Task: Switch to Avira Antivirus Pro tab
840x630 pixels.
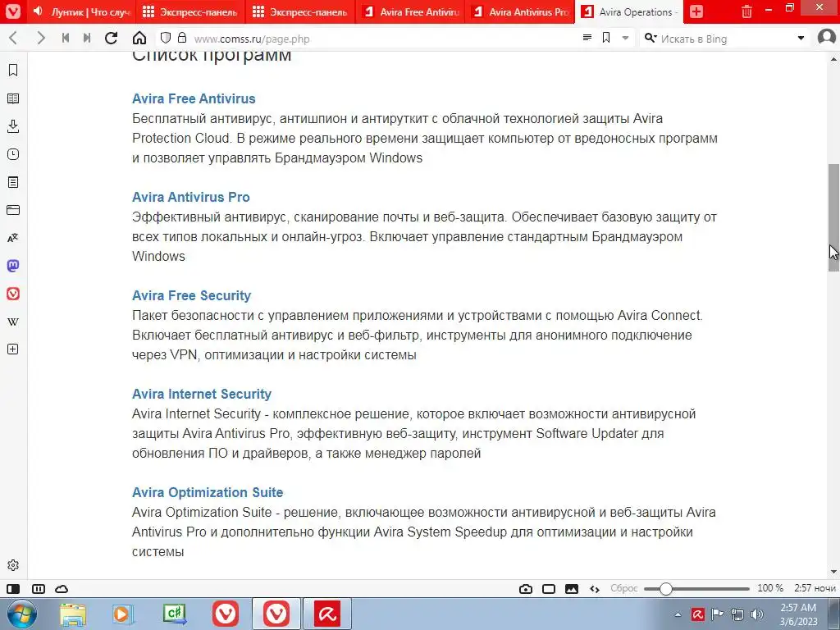Action: 519,11
